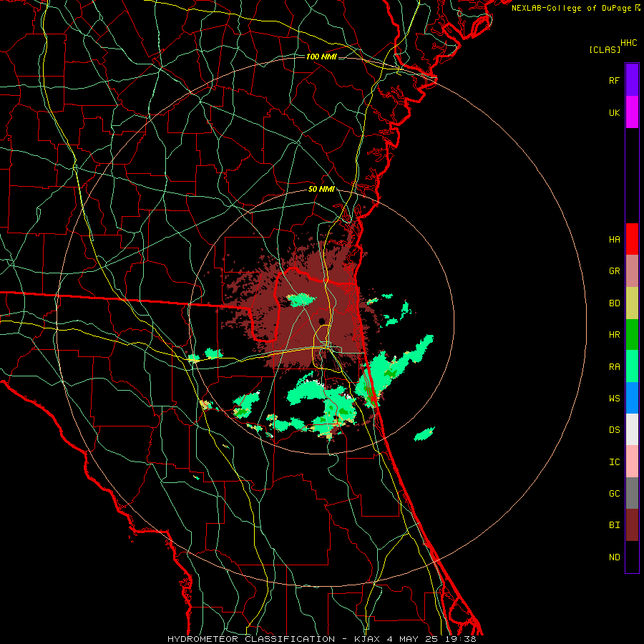
Task: Click the WS legend label
Action: (x=614, y=399)
